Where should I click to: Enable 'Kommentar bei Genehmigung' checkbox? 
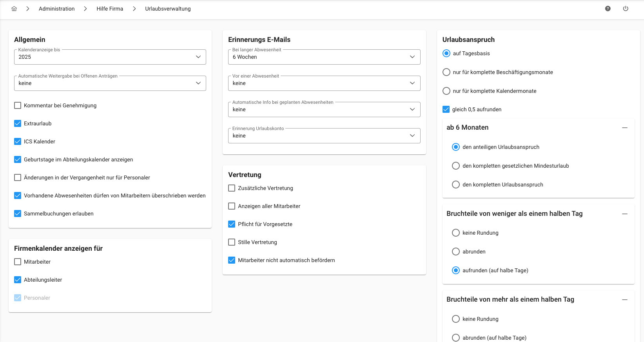coord(18,105)
